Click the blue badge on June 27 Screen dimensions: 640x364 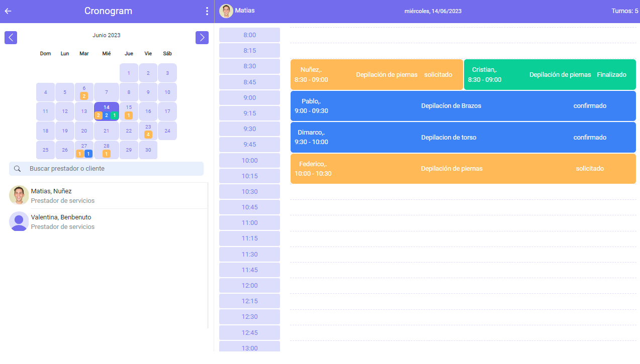point(88,154)
